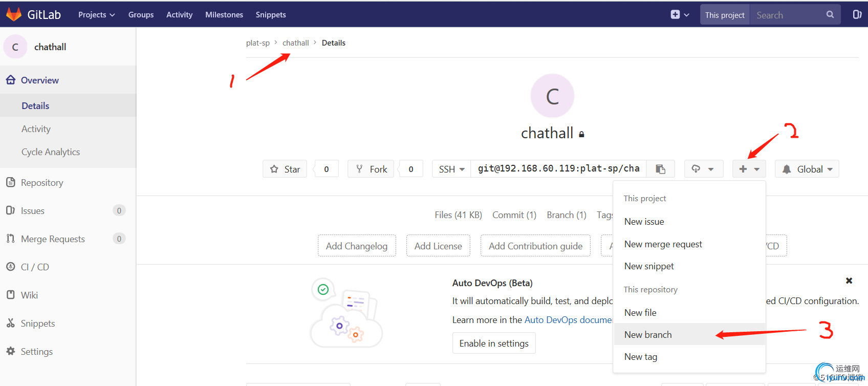
Task: Click Details in the breadcrumb
Action: tap(334, 43)
